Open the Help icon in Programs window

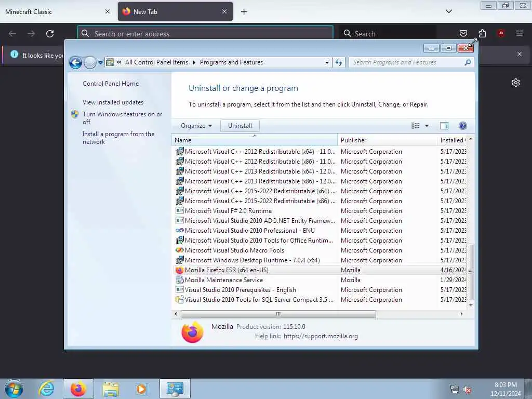tap(462, 126)
